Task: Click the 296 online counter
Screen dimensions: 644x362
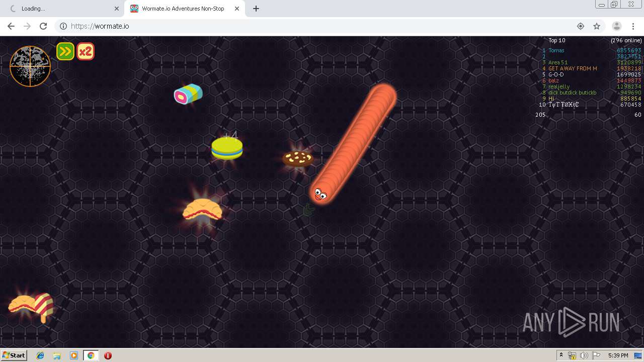Action: tap(626, 40)
